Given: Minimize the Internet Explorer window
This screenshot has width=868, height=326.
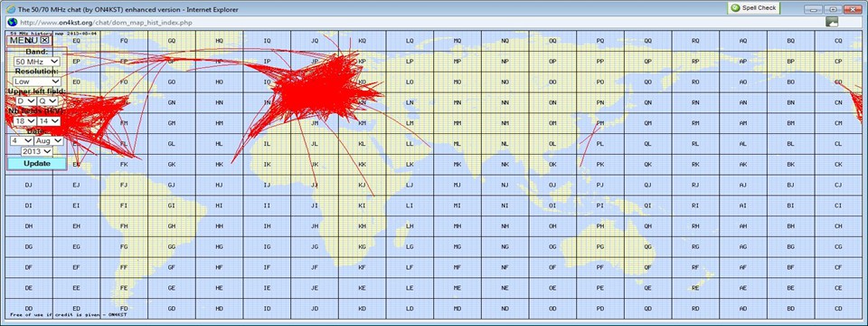Looking at the screenshot, I should [x=814, y=9].
